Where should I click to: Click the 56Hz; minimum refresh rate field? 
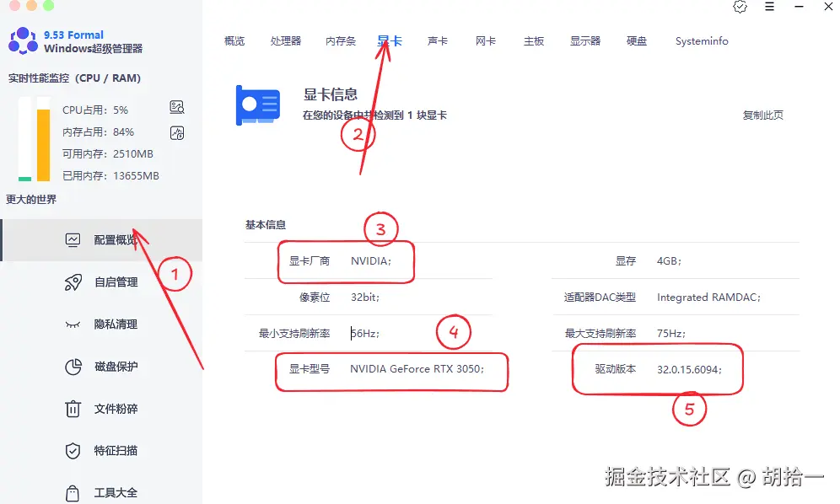click(x=365, y=333)
